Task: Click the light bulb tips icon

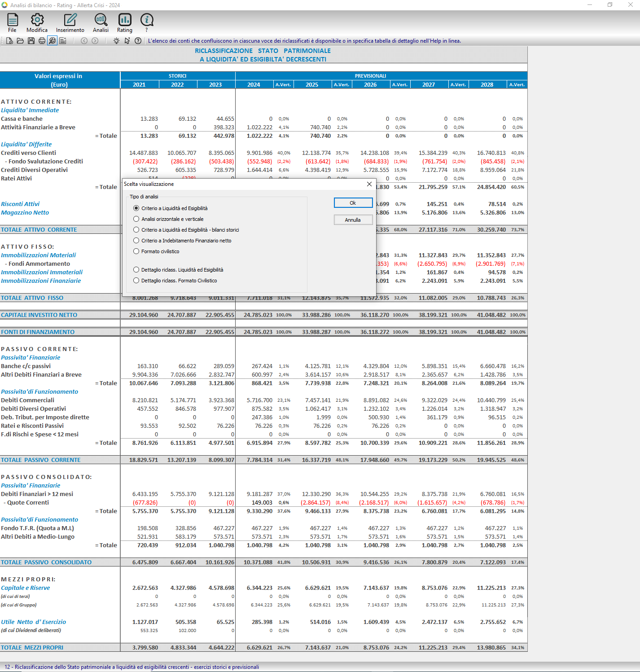Action: 116,41
